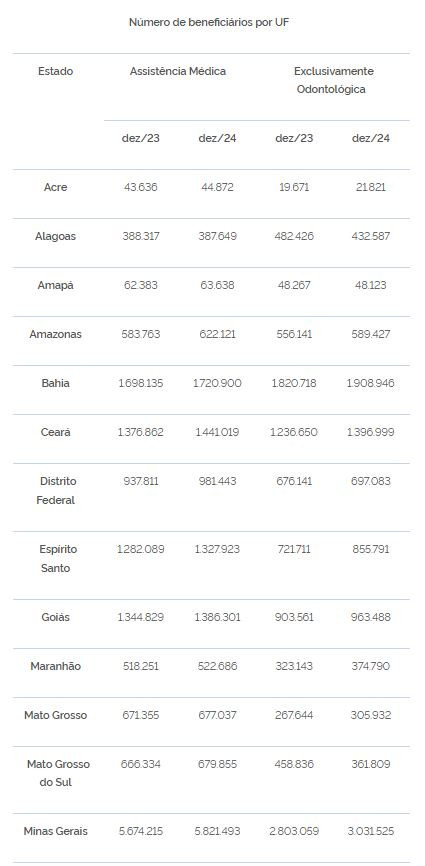Select the 'Mato Grosso do Sul' cell
425x866 pixels.
pos(59,773)
